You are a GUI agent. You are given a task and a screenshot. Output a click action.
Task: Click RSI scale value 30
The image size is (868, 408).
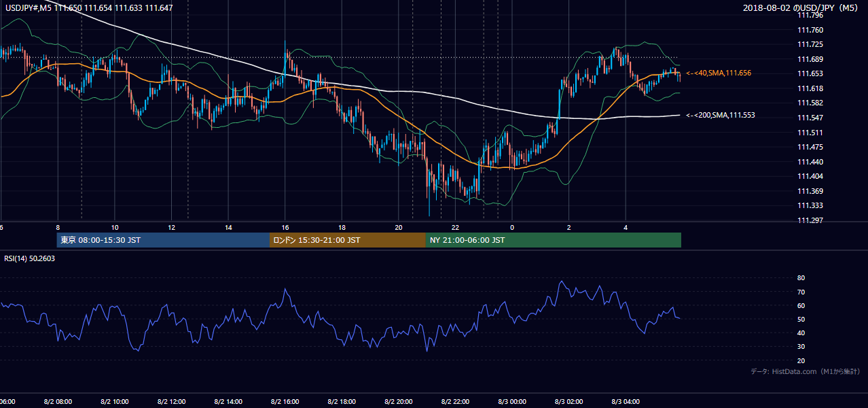801,347
